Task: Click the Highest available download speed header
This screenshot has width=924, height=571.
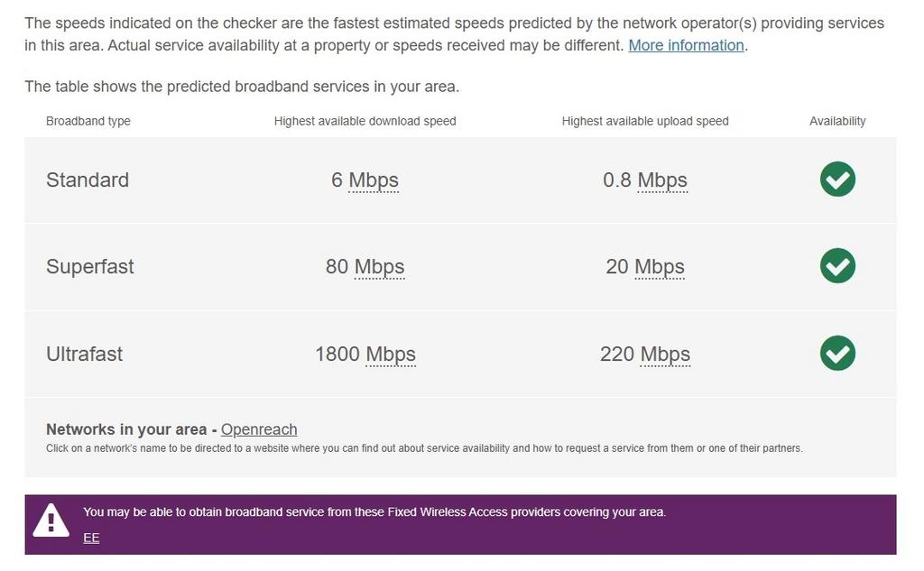Action: point(365,121)
